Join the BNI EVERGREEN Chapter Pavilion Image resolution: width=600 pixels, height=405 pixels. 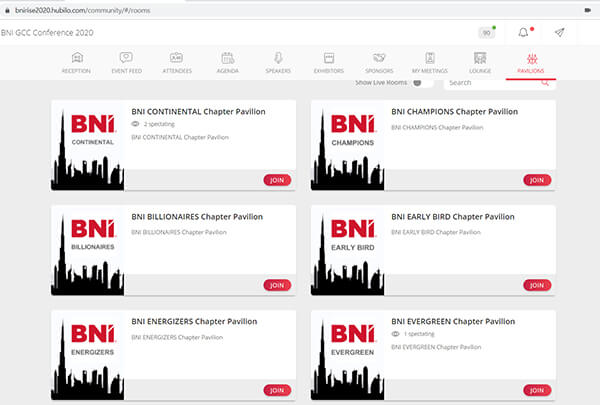point(537,390)
